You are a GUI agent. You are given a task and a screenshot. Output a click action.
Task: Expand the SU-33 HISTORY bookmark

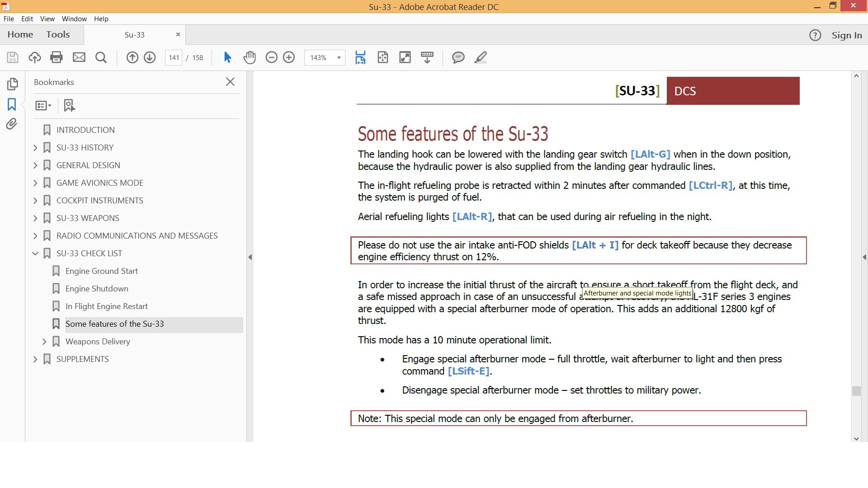point(35,148)
